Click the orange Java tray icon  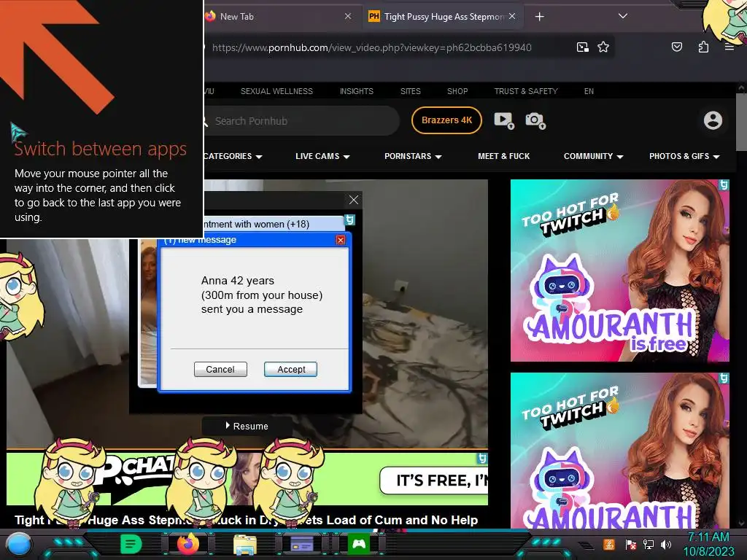click(609, 544)
